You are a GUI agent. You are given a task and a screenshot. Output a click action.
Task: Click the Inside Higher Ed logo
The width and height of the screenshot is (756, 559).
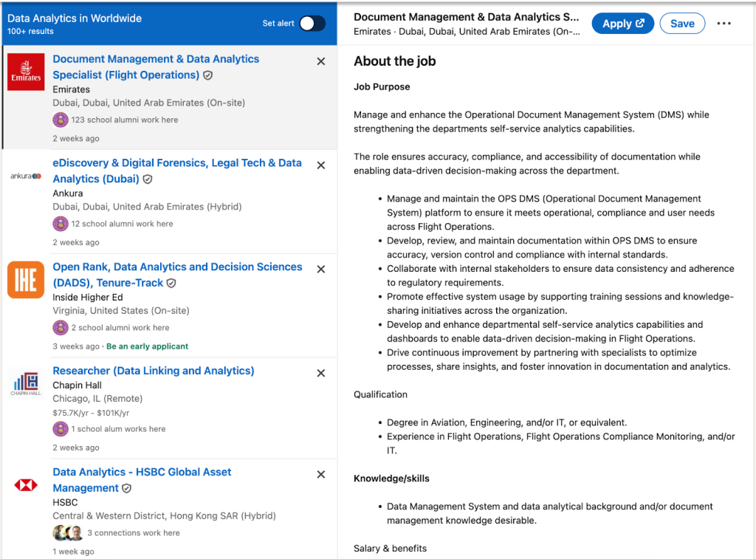26,280
